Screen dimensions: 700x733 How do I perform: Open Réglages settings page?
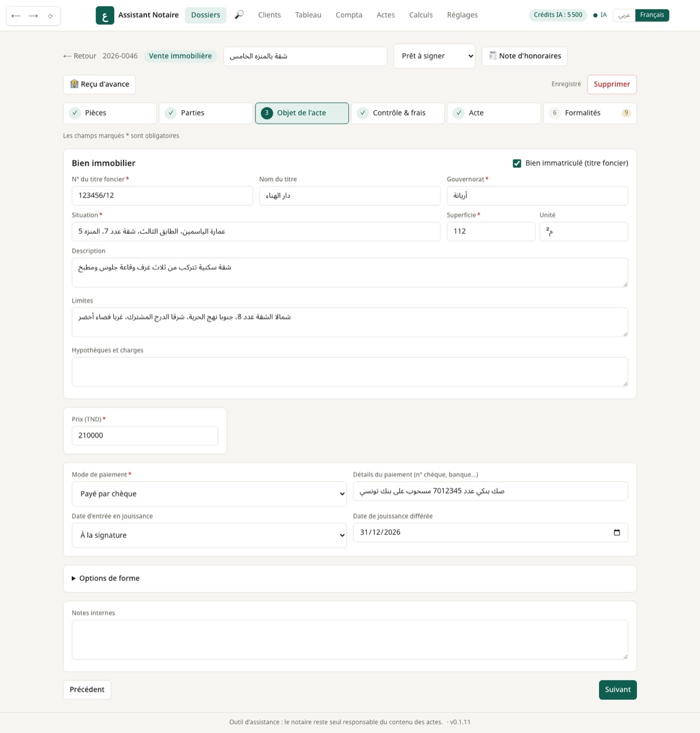(x=463, y=15)
